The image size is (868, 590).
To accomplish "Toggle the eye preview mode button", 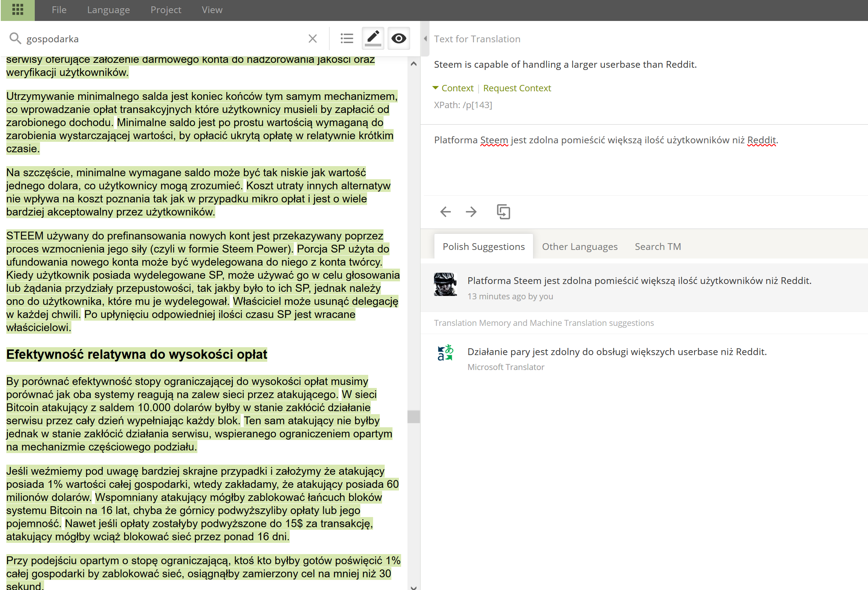I will tap(398, 38).
